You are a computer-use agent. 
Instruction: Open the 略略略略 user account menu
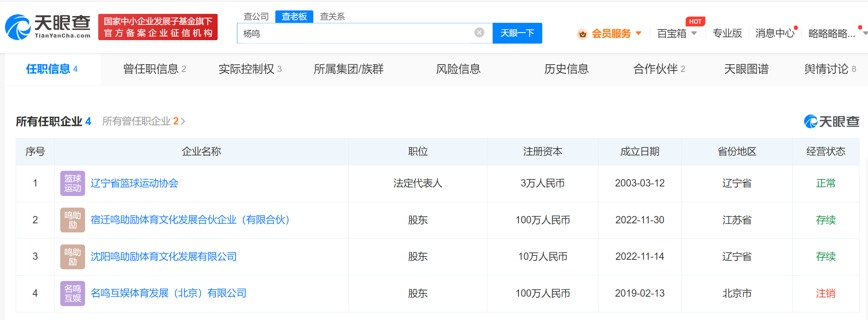click(x=831, y=34)
